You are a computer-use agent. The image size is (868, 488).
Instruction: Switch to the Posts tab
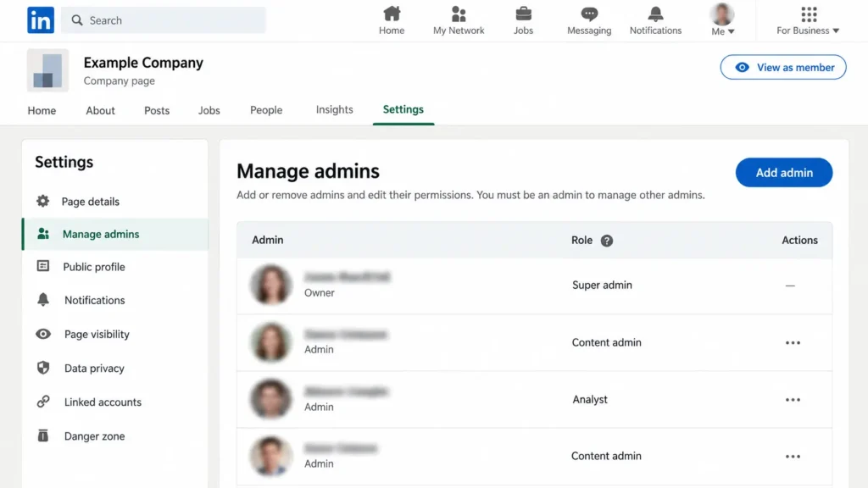(157, 111)
